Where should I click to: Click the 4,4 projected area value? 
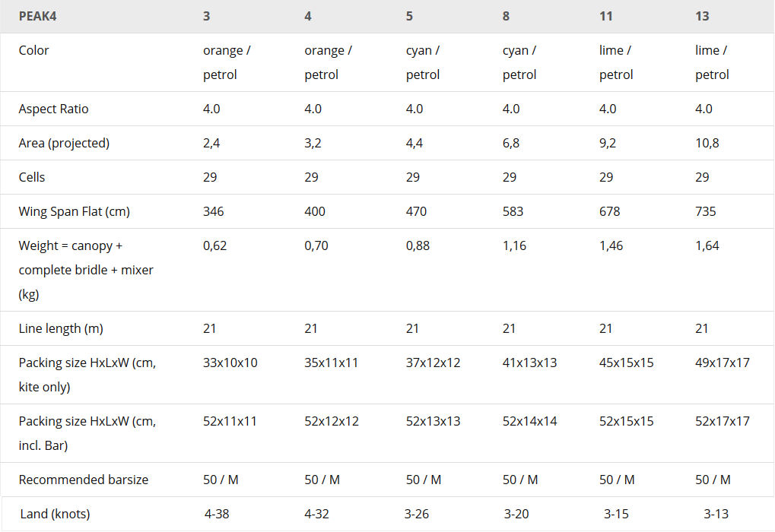[414, 143]
